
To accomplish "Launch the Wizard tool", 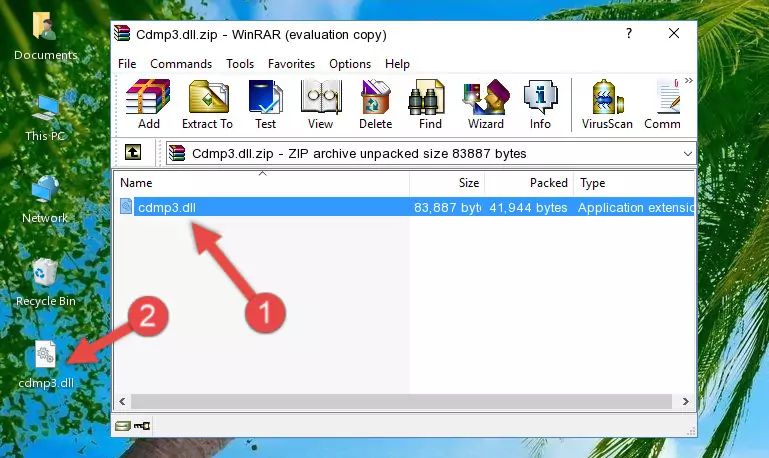I will coord(486,104).
